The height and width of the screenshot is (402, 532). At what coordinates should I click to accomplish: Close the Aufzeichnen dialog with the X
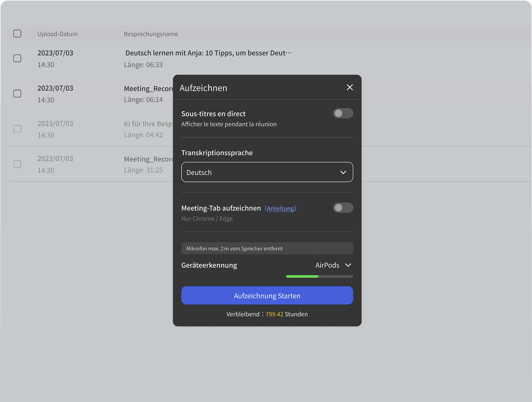pos(350,87)
